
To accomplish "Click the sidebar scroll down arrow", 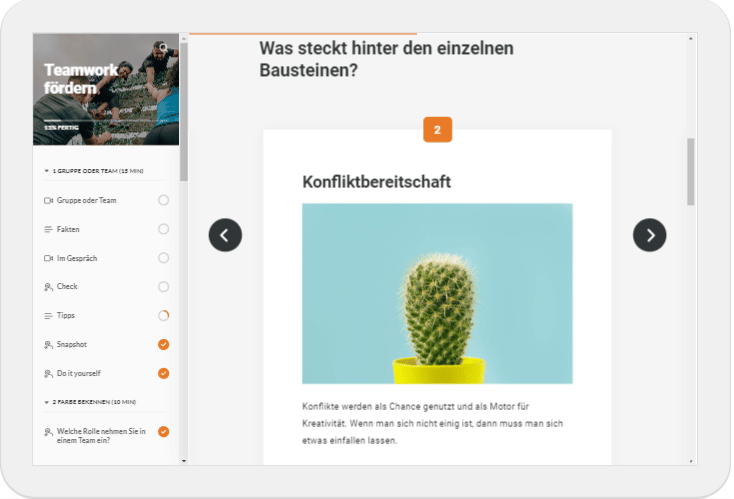I will pyautogui.click(x=184, y=461).
